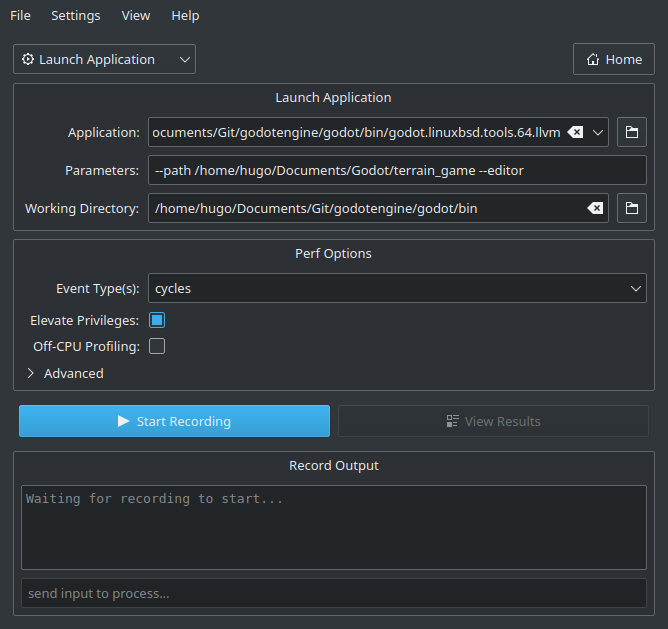
Task: Open the File menu
Action: (20, 15)
